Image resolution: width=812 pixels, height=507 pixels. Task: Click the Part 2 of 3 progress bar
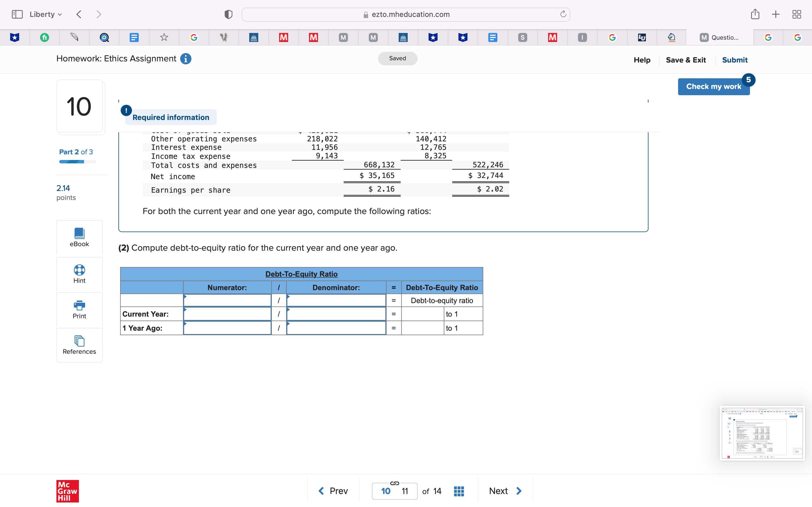click(x=78, y=162)
